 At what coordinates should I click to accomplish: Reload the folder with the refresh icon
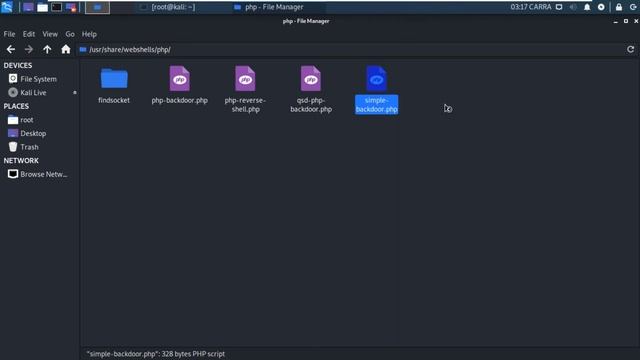coord(631,49)
